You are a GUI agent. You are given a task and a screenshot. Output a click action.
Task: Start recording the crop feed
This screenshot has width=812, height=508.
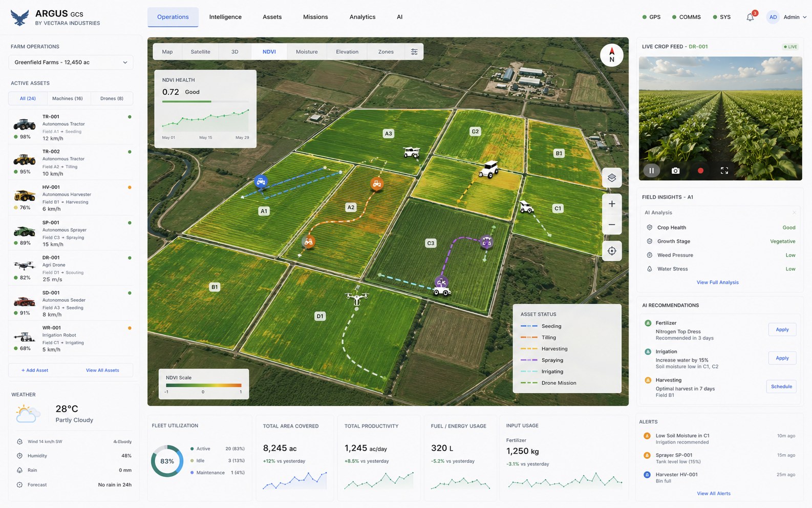pyautogui.click(x=700, y=171)
